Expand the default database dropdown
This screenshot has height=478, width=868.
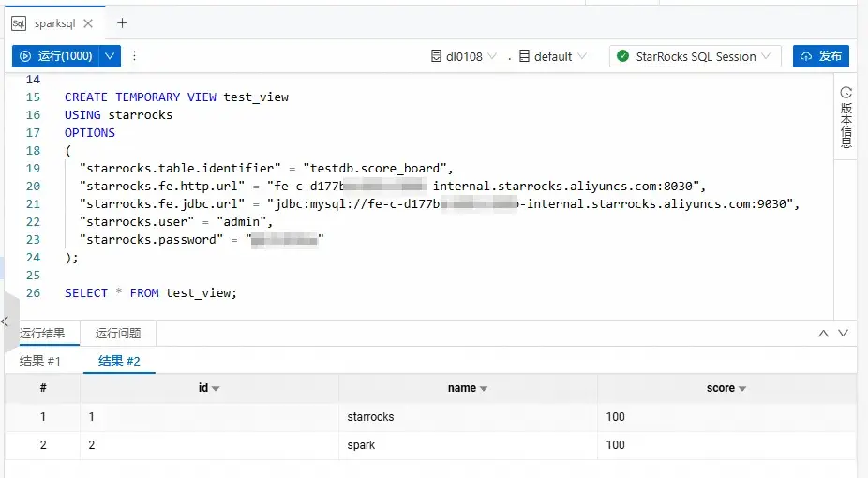553,56
